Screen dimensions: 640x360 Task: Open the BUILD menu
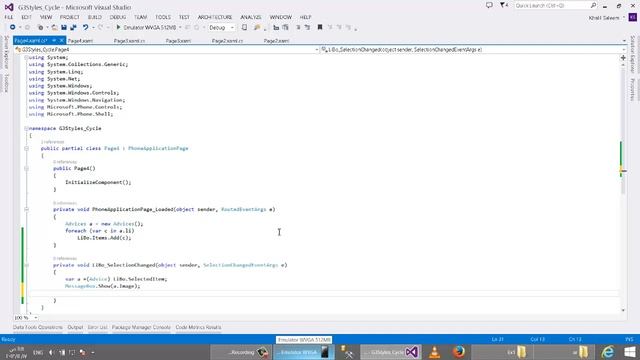click(x=95, y=17)
